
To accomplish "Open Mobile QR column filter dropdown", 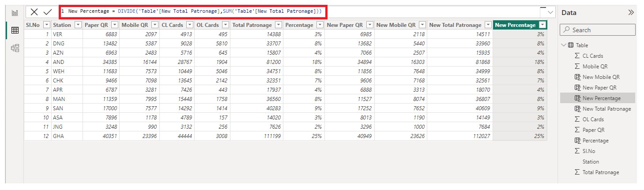I will tap(155, 25).
